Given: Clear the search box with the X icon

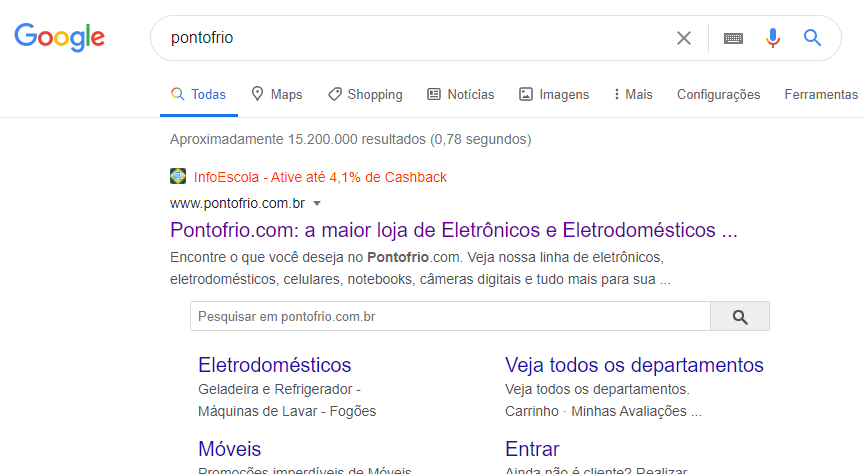Looking at the screenshot, I should [684, 38].
